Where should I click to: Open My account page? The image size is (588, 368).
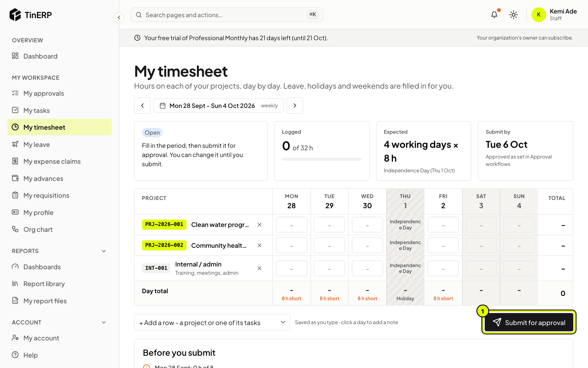point(59,338)
